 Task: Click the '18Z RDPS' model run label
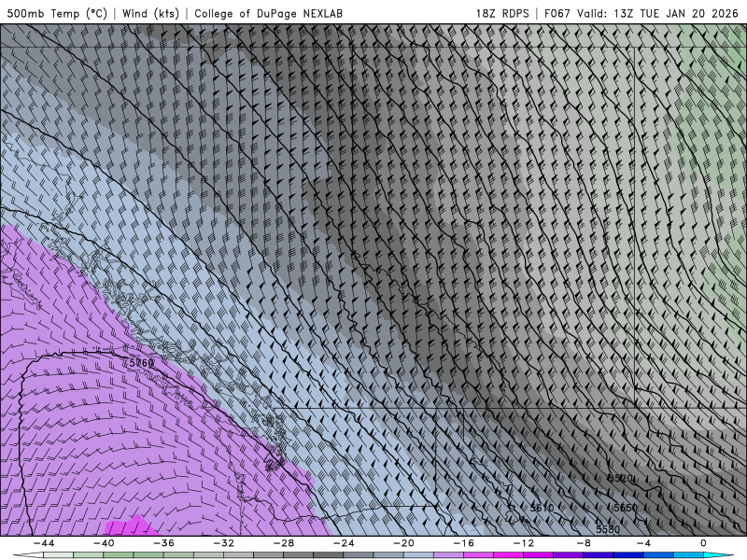502,13
